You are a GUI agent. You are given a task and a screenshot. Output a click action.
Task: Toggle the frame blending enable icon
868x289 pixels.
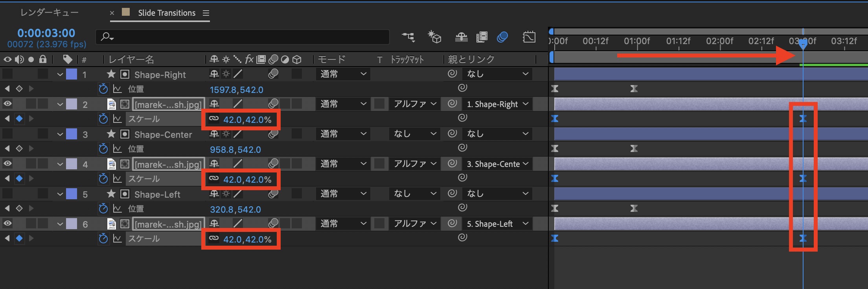pyautogui.click(x=482, y=37)
